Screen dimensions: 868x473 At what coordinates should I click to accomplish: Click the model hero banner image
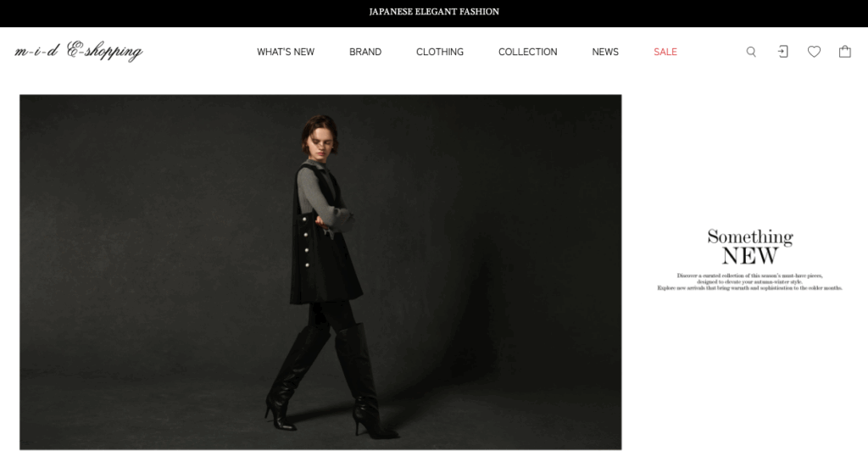point(320,272)
